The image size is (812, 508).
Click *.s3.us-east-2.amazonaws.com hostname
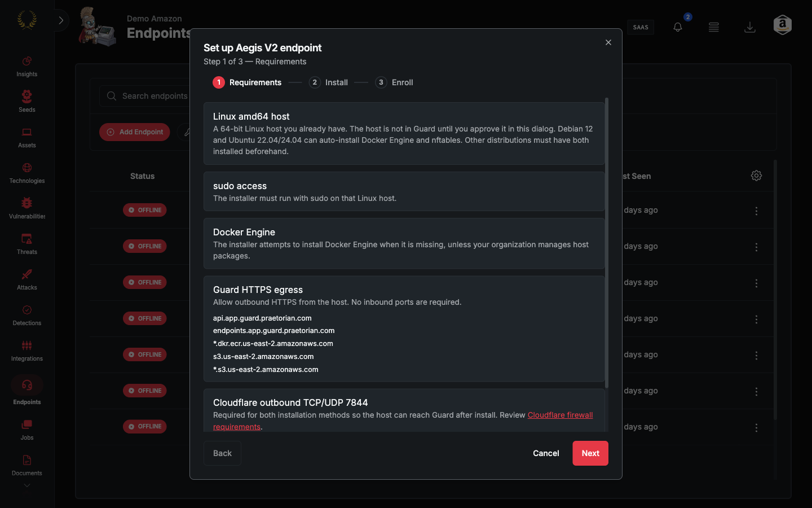pos(266,370)
